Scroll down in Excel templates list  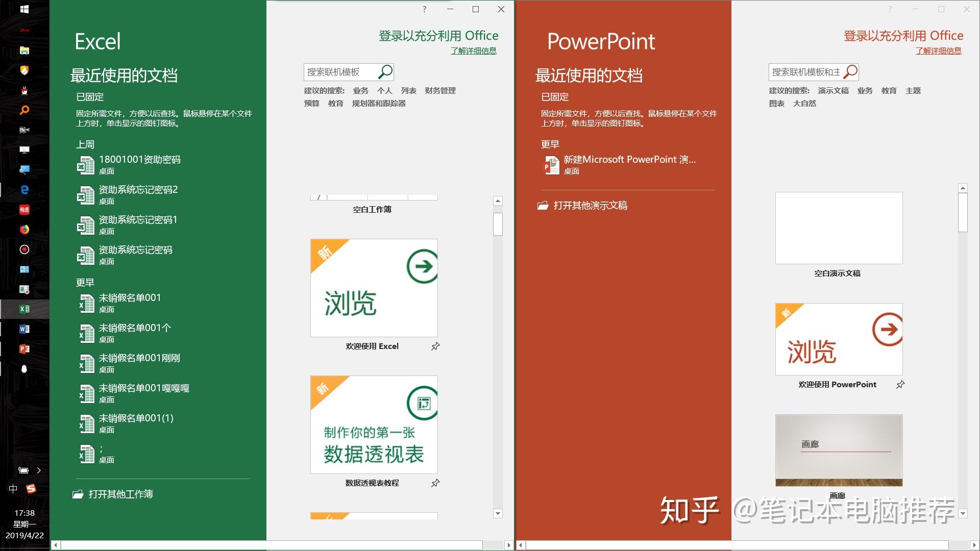pos(498,513)
